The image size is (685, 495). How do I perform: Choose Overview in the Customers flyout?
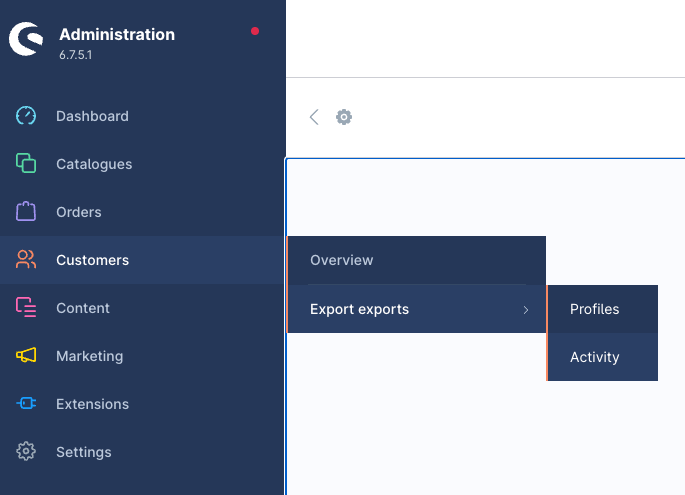(416, 260)
